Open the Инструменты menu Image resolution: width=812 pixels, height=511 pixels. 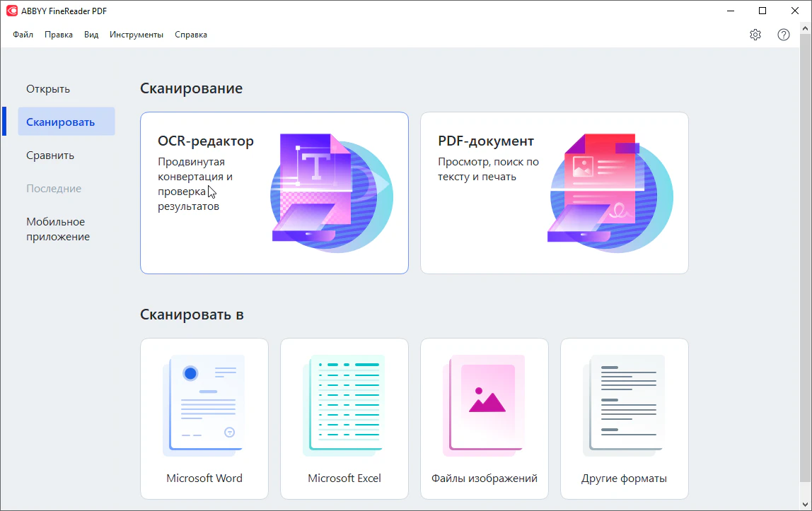pyautogui.click(x=137, y=35)
